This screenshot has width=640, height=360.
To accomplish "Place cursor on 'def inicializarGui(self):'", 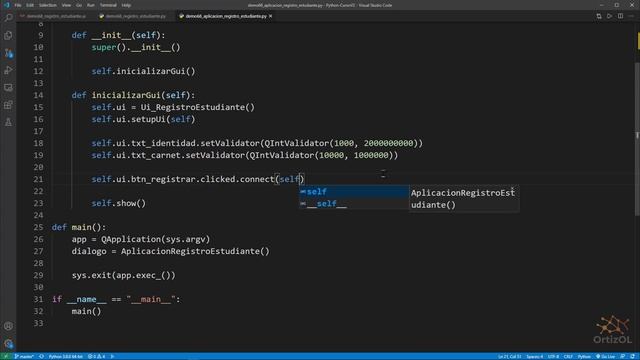I will point(133,95).
